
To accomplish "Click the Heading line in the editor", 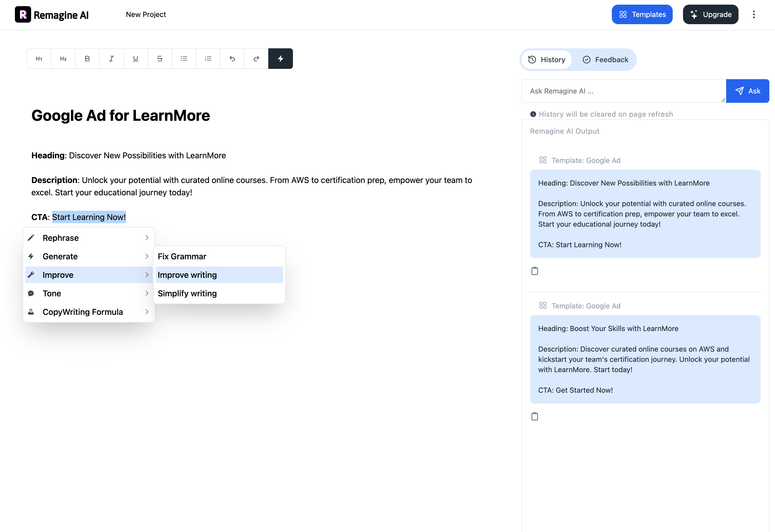I will [x=128, y=155].
